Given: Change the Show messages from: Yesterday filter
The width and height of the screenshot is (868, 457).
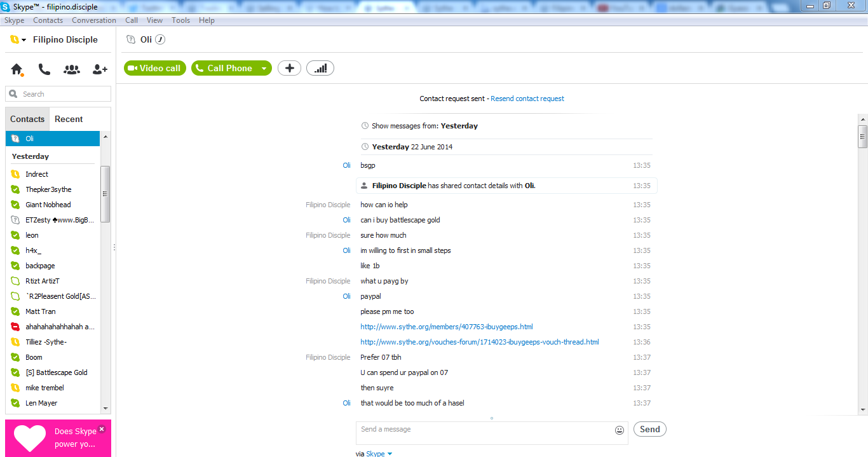Looking at the screenshot, I should click(x=459, y=126).
